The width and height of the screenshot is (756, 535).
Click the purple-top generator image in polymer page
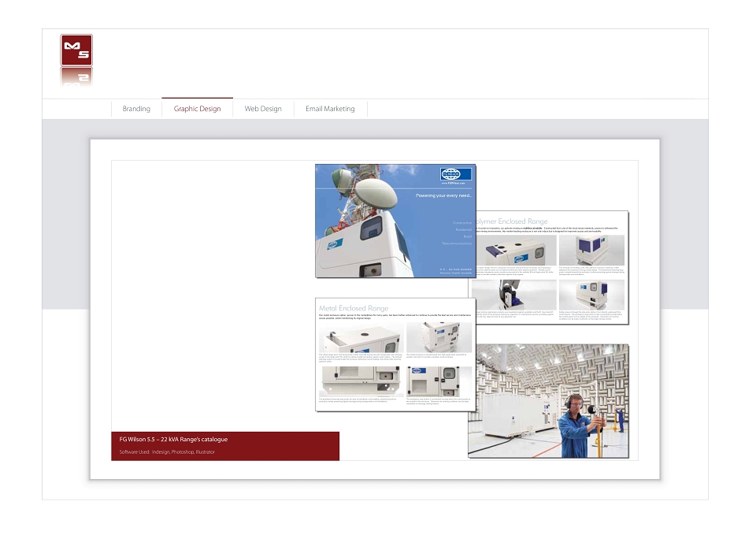tap(515, 250)
